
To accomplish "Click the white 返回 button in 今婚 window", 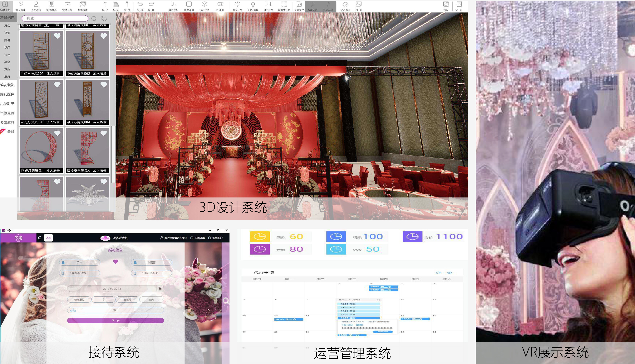I will (49, 238).
